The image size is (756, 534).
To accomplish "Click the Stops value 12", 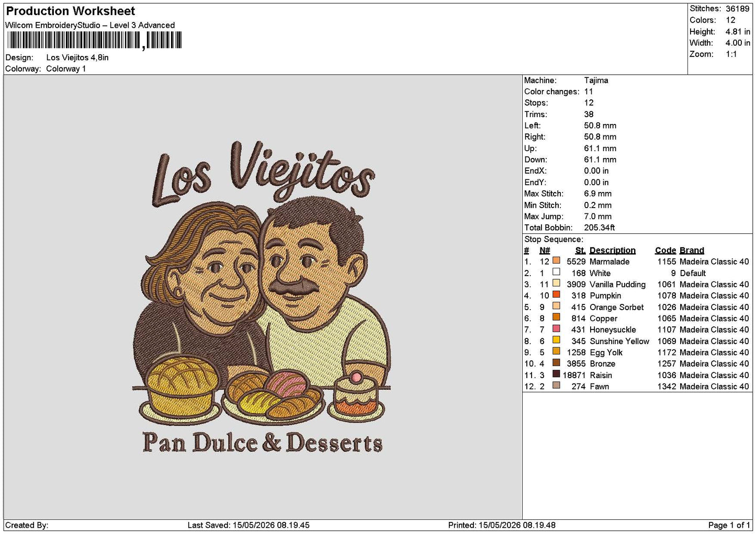I will click(x=589, y=103).
